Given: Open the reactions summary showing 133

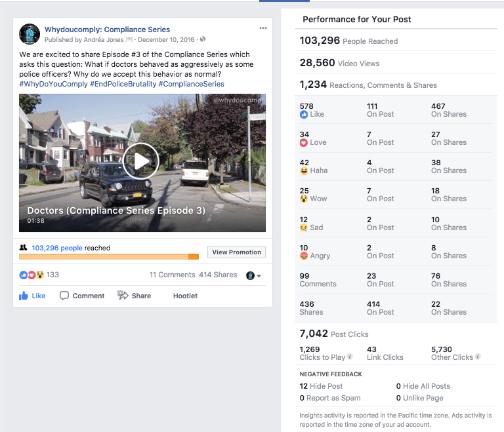Looking at the screenshot, I should coord(39,275).
